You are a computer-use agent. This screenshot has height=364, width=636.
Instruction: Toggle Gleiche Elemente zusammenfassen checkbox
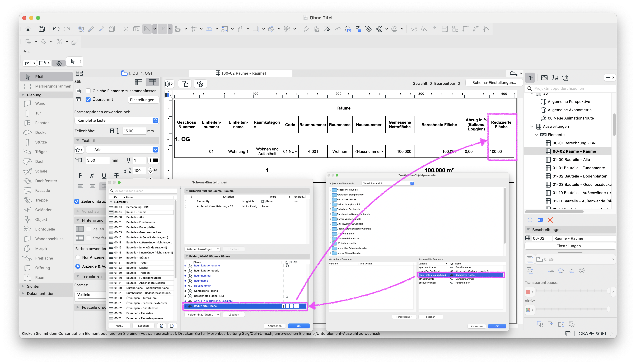click(88, 91)
